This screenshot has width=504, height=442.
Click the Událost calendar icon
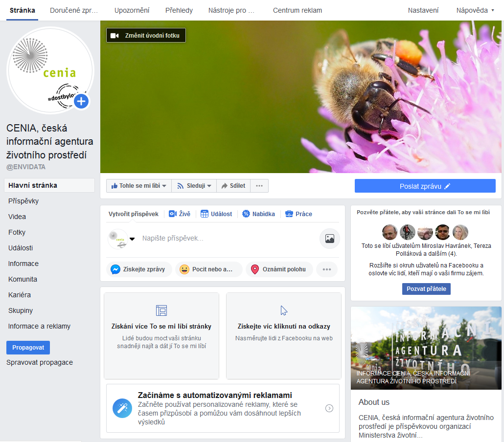pos(205,214)
